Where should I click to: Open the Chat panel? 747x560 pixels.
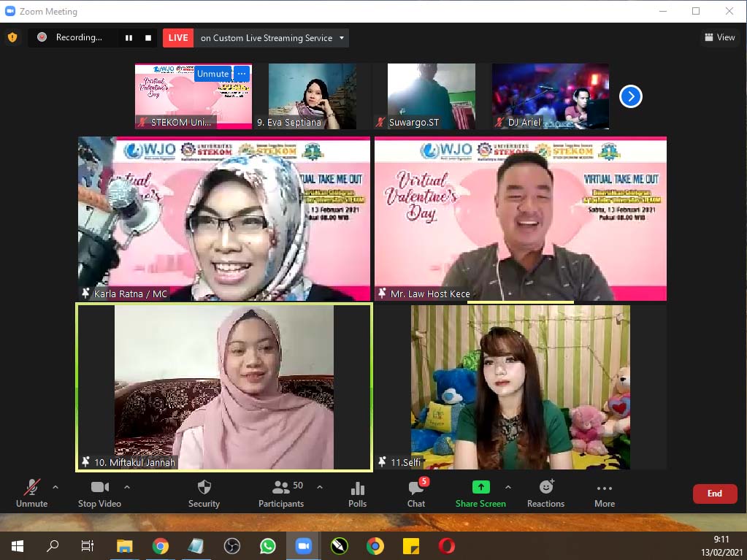(x=416, y=494)
